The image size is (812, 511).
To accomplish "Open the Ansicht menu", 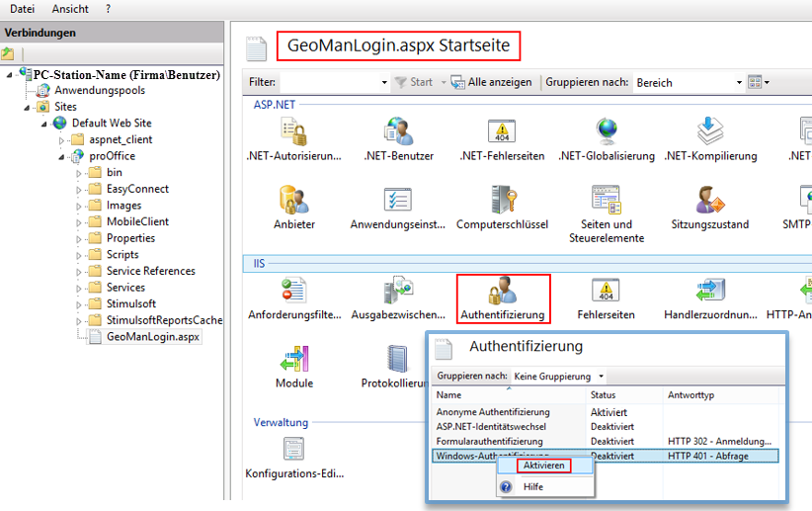I will (70, 9).
